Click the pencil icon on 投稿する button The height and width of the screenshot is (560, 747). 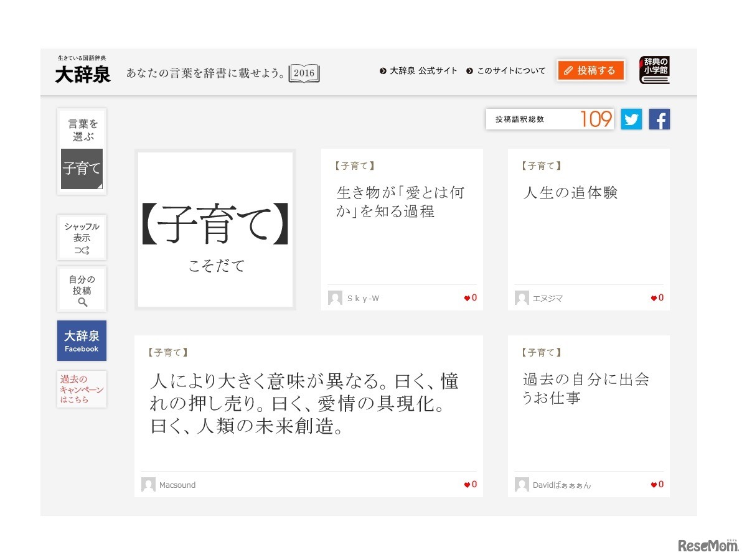pyautogui.click(x=568, y=70)
